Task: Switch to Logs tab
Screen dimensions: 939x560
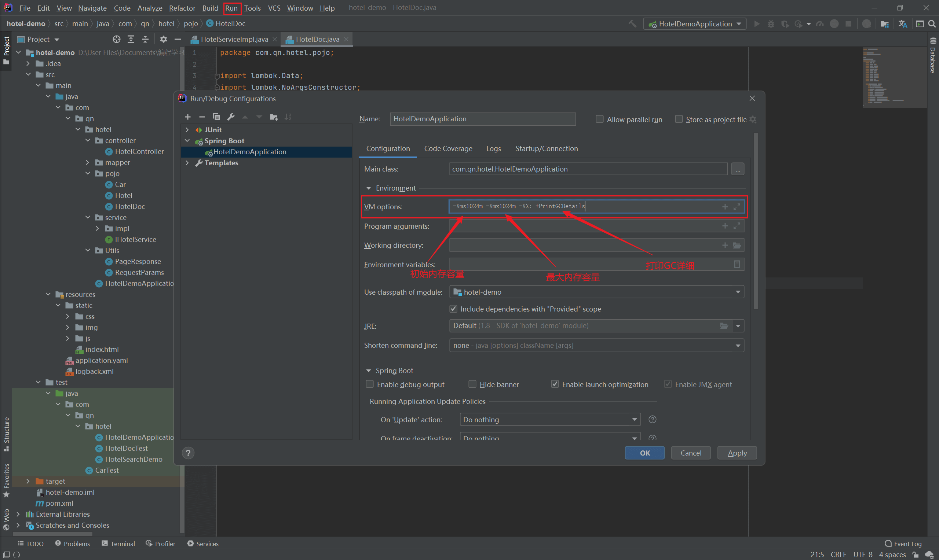Action: (493, 148)
